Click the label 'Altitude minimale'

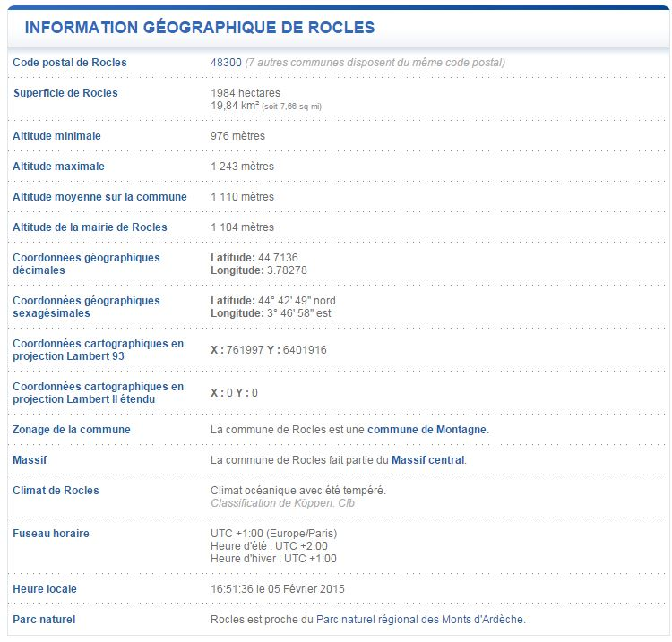pos(56,136)
